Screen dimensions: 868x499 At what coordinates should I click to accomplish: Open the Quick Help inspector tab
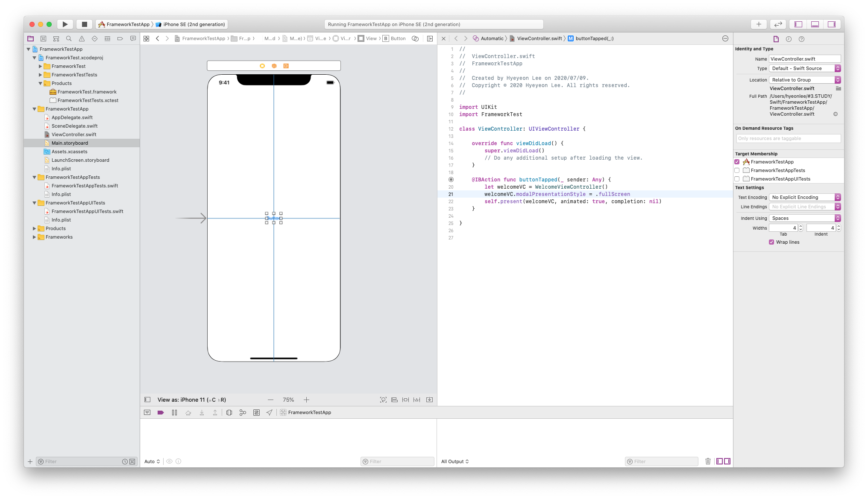[x=801, y=39]
